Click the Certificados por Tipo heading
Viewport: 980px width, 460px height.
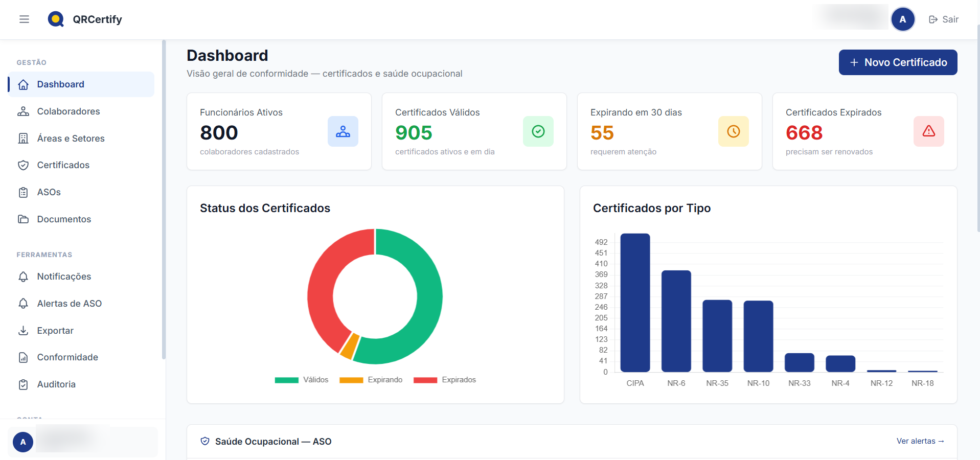[x=652, y=208]
